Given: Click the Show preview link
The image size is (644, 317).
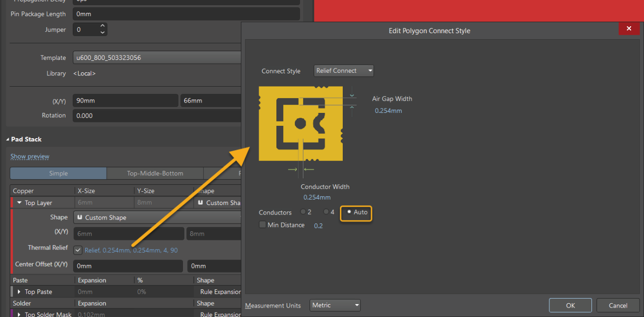Looking at the screenshot, I should pyautogui.click(x=30, y=157).
